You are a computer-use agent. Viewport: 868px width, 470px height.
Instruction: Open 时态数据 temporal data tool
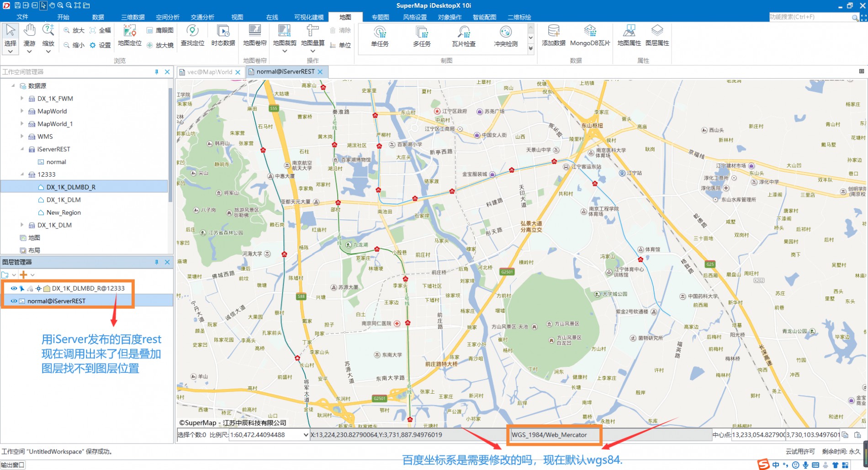coord(223,36)
